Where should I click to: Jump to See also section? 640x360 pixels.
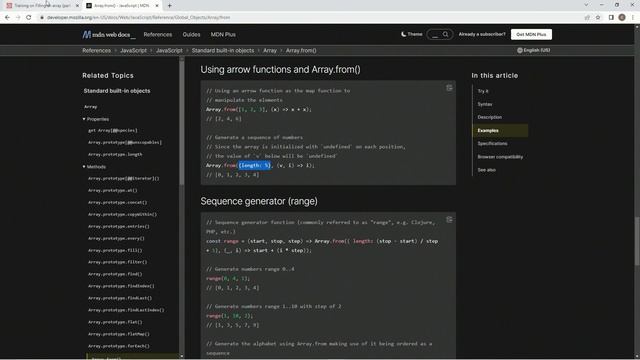click(x=487, y=170)
